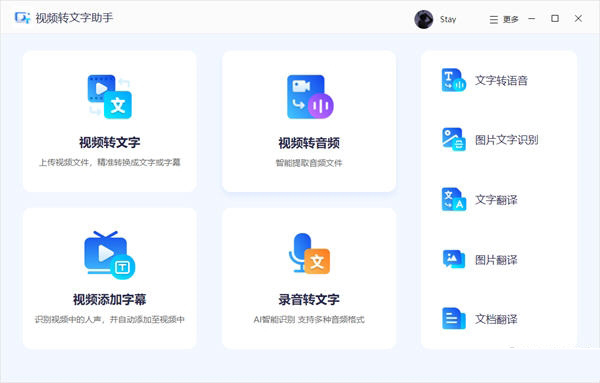The width and height of the screenshot is (600, 383).
Task: Click the 录音转文字 microphone icon
Action: (309, 254)
